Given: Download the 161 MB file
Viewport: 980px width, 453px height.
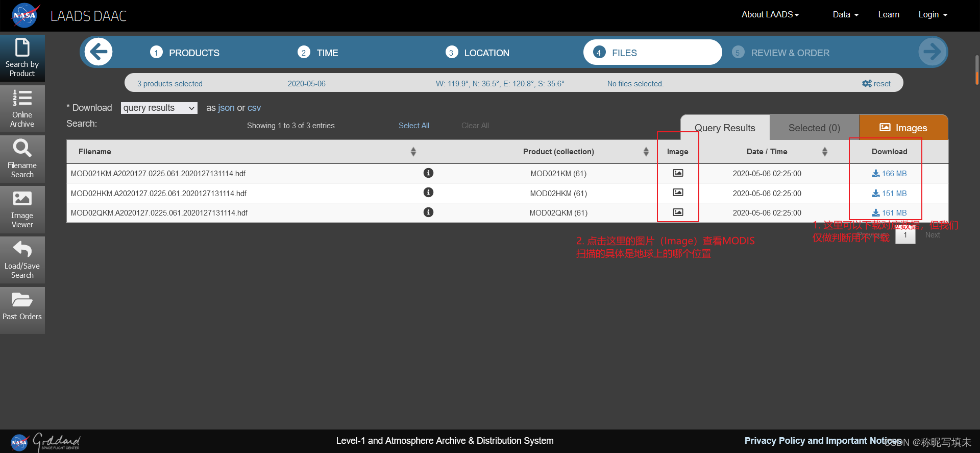Looking at the screenshot, I should [x=889, y=213].
